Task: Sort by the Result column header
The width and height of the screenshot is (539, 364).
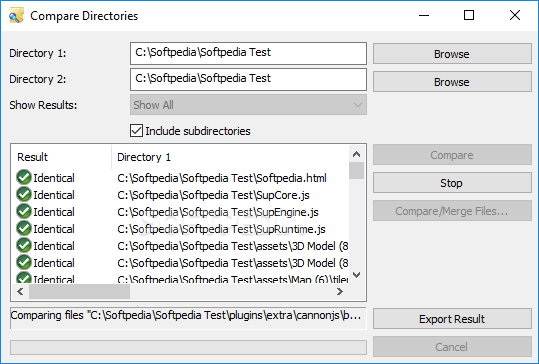Action: (x=61, y=157)
